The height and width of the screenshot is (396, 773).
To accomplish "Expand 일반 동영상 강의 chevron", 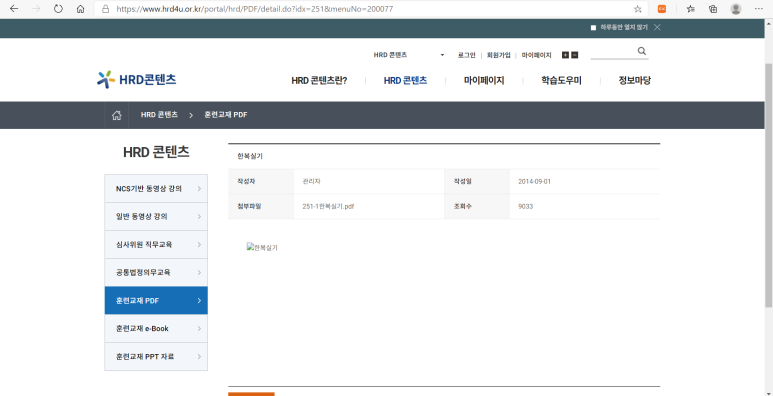I will (199, 216).
